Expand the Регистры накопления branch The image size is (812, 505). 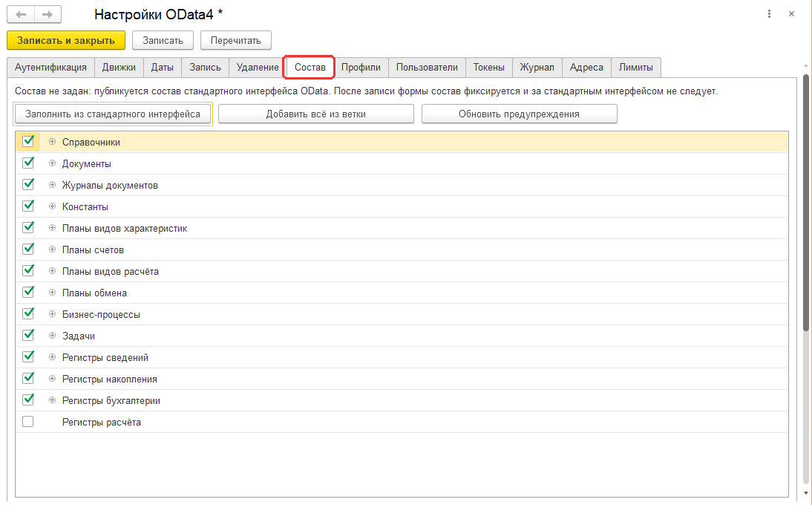pos(52,379)
